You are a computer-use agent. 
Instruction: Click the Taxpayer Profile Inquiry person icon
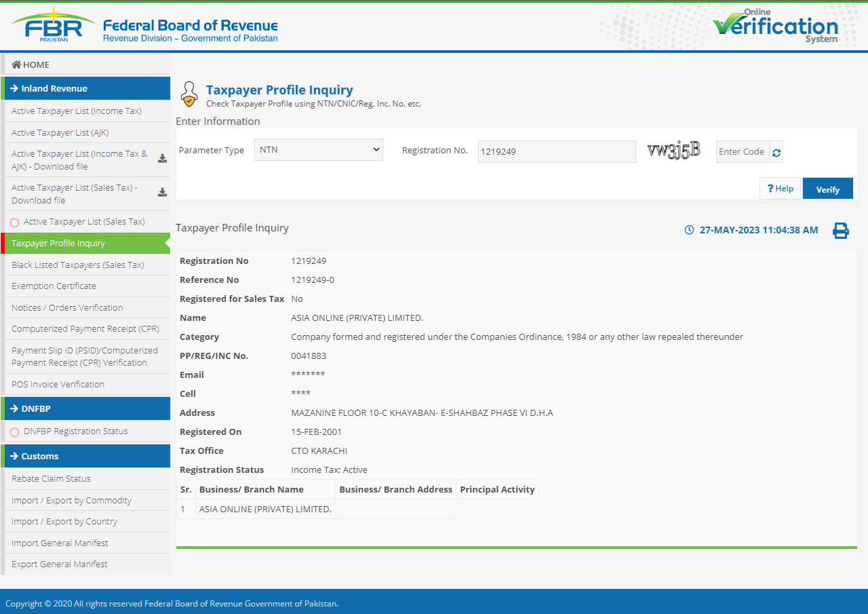coord(189,94)
